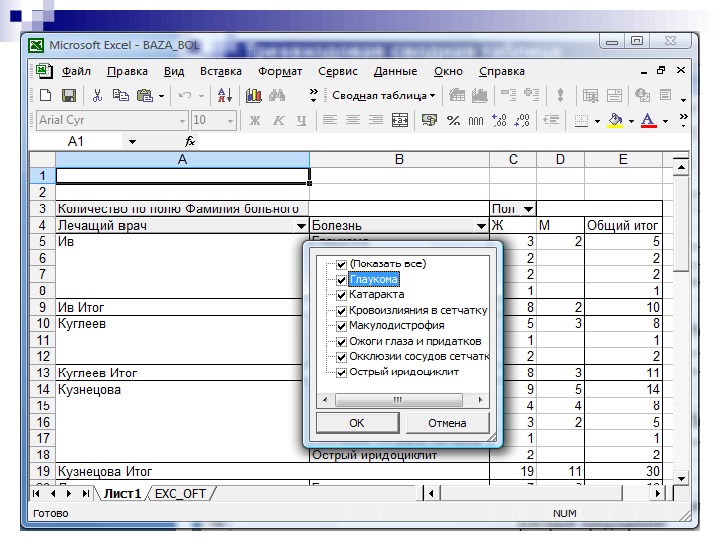Image resolution: width=720 pixels, height=540 pixels.
Task: Uncheck the Глаукома checkbox
Action: point(341,280)
